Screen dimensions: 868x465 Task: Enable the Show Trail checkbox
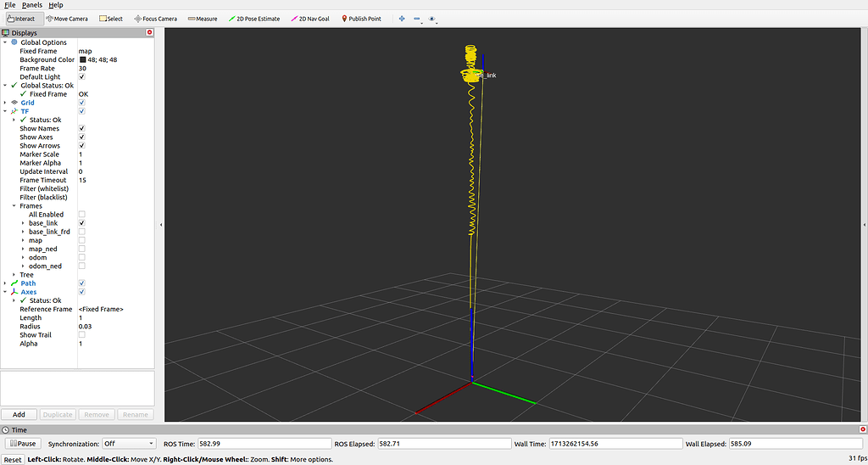(x=82, y=335)
